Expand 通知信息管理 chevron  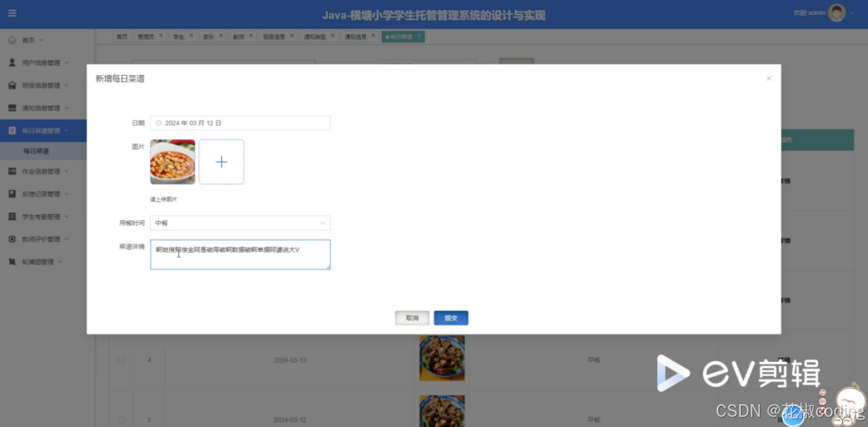coord(67,108)
